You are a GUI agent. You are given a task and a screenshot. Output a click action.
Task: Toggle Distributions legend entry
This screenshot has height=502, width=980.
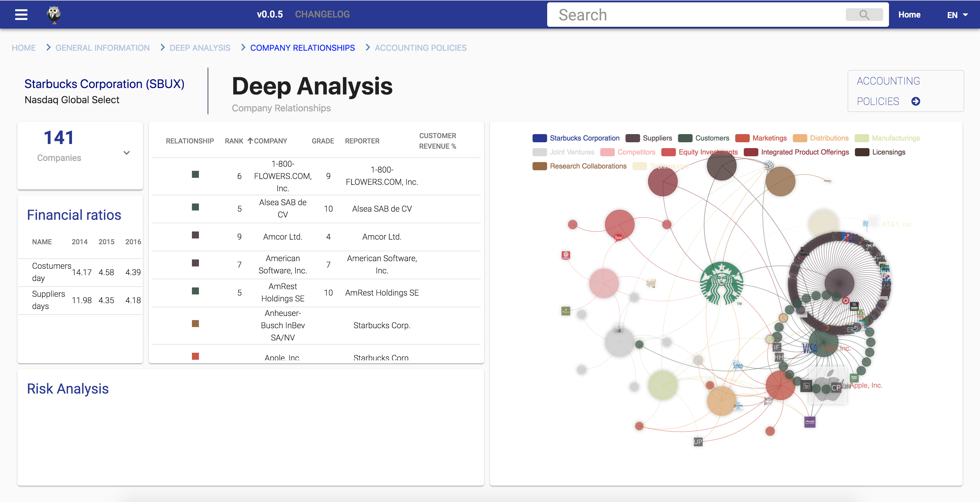click(x=820, y=138)
